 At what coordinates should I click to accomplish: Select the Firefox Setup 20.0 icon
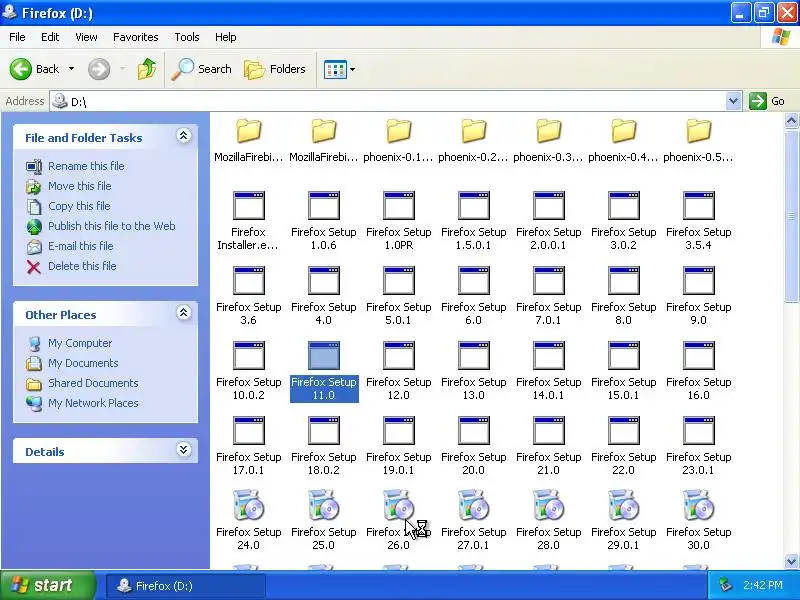(x=473, y=431)
